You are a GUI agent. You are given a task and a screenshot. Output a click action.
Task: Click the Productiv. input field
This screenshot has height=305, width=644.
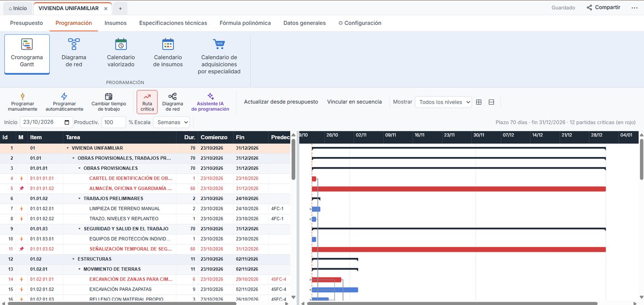(114, 122)
